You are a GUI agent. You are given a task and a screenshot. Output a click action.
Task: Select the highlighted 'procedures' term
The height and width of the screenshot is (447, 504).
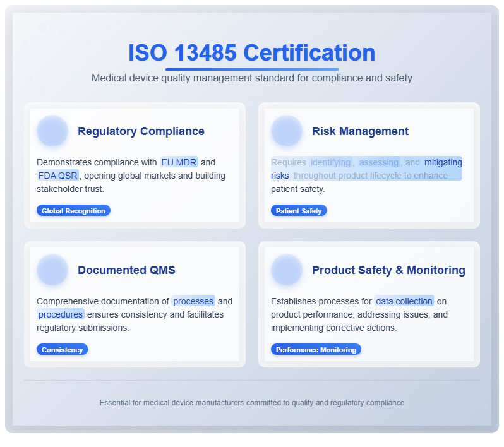(x=61, y=314)
